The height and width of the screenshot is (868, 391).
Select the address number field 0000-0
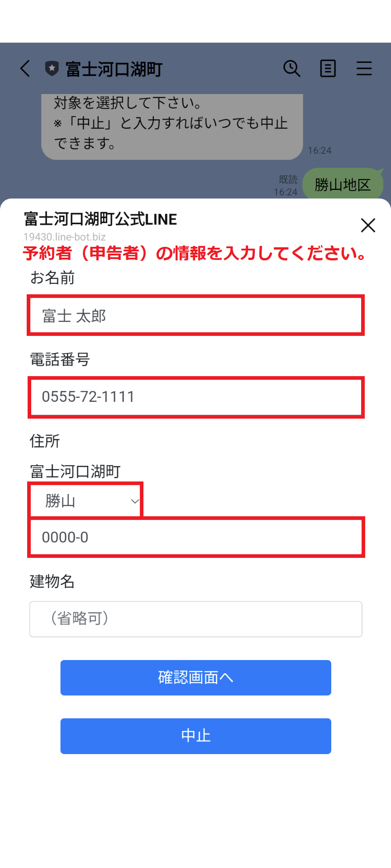[195, 537]
